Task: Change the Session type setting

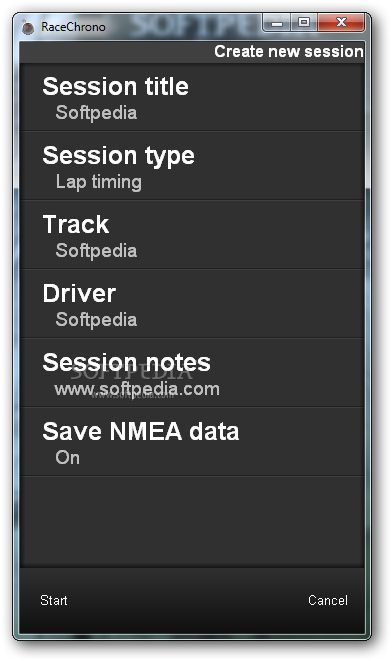Action: coord(192,166)
